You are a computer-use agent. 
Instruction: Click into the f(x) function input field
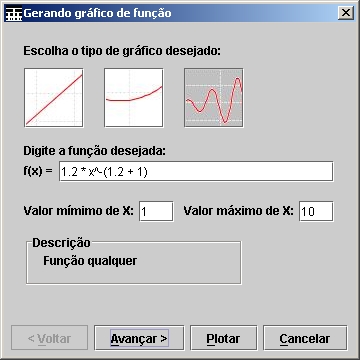pyautogui.click(x=196, y=172)
